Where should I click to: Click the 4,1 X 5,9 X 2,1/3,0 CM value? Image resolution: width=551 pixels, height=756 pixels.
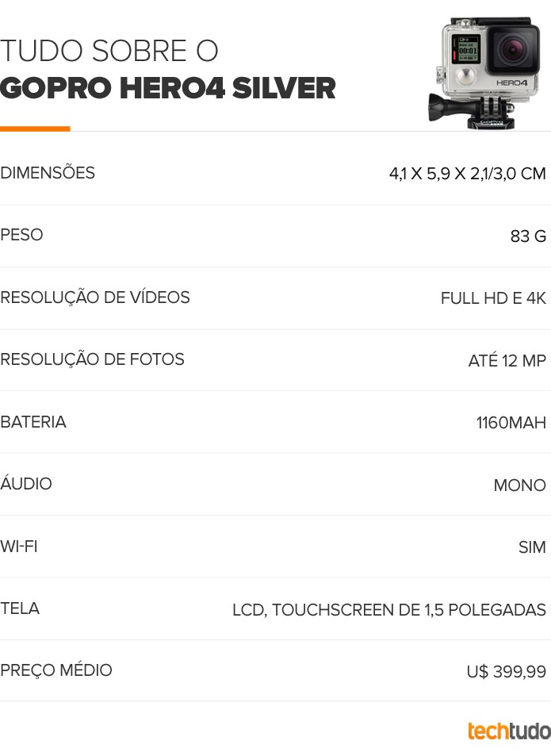[x=467, y=174]
